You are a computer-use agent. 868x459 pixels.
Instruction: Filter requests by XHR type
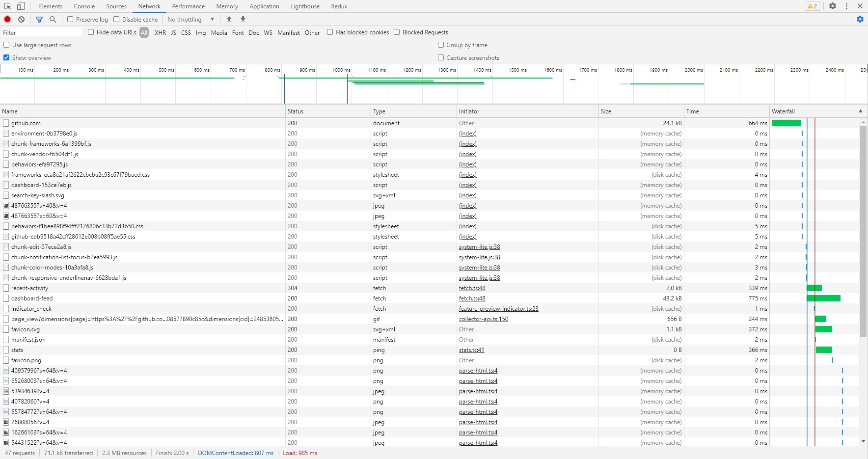point(160,32)
